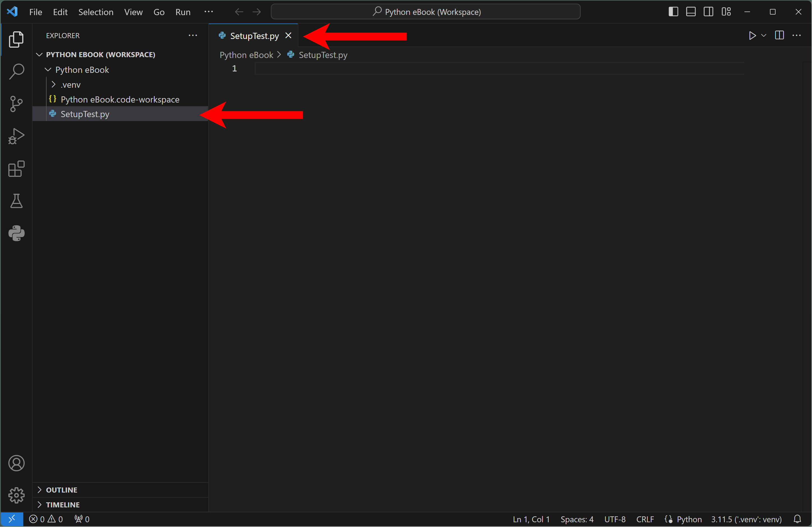Viewport: 812px width, 527px height.
Task: Open the Explorer view in activity bar
Action: point(16,39)
